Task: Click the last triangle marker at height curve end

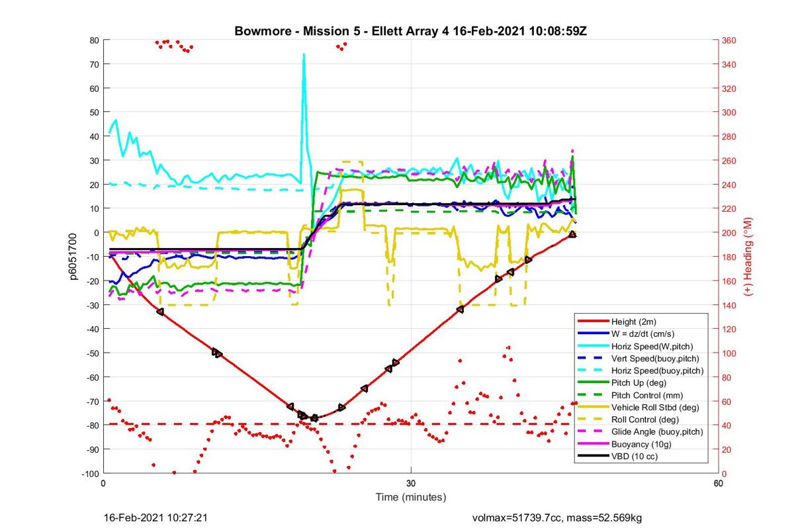Action: (572, 234)
